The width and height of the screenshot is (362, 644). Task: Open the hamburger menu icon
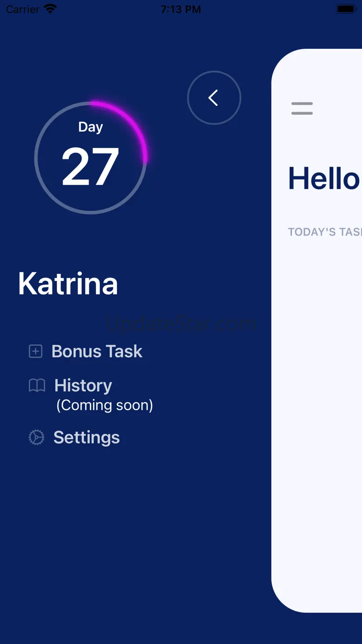(302, 109)
